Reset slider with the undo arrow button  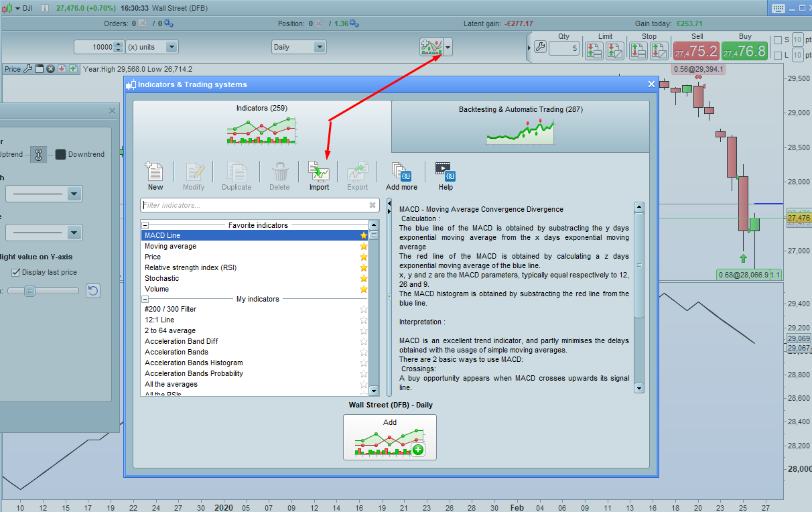(93, 291)
